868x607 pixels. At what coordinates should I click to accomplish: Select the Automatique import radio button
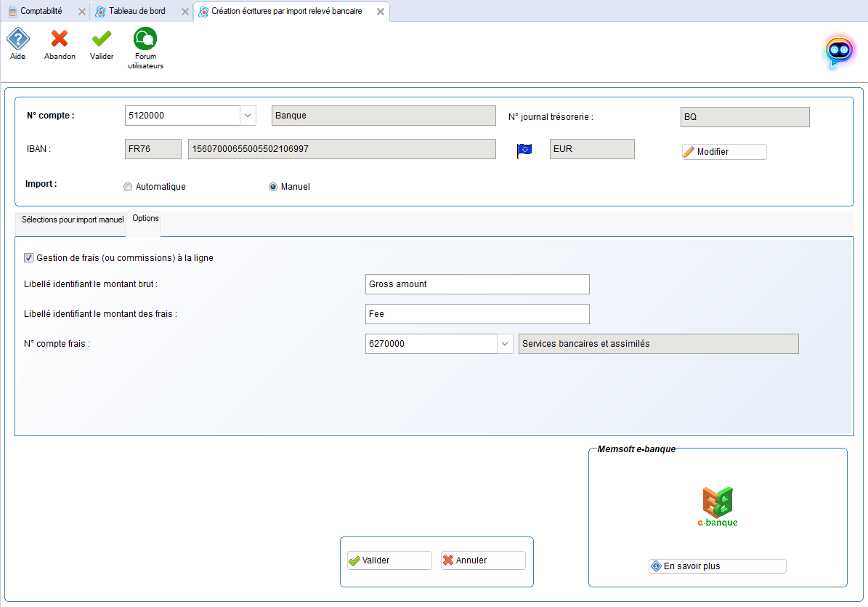129,187
